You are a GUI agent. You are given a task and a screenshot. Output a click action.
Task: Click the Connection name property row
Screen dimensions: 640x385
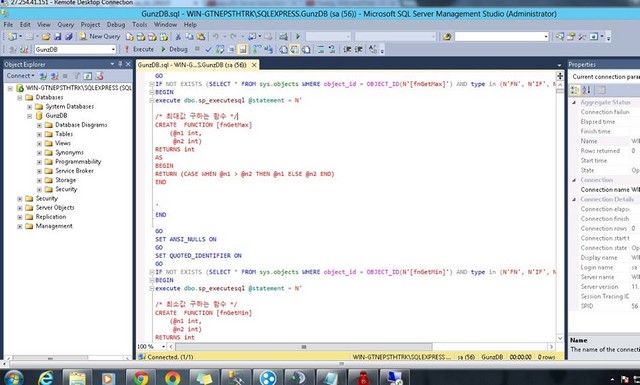605,190
